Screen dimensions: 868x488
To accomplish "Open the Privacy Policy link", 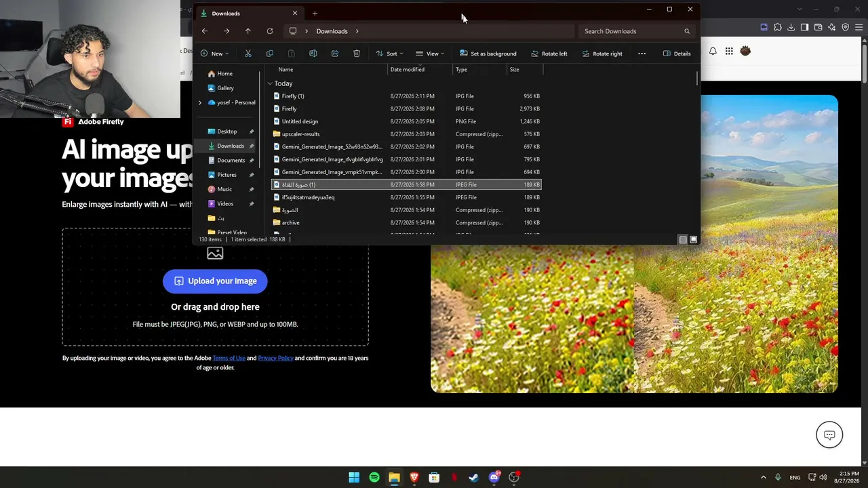I will click(275, 358).
